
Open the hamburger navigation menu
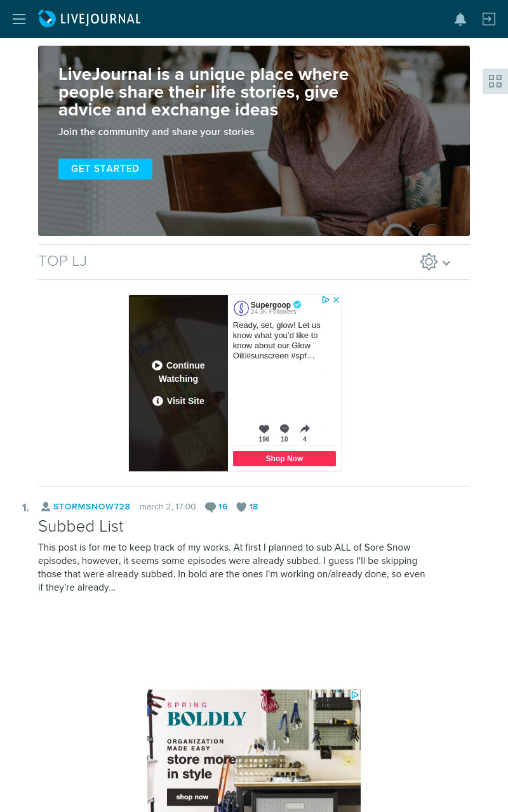tap(19, 19)
